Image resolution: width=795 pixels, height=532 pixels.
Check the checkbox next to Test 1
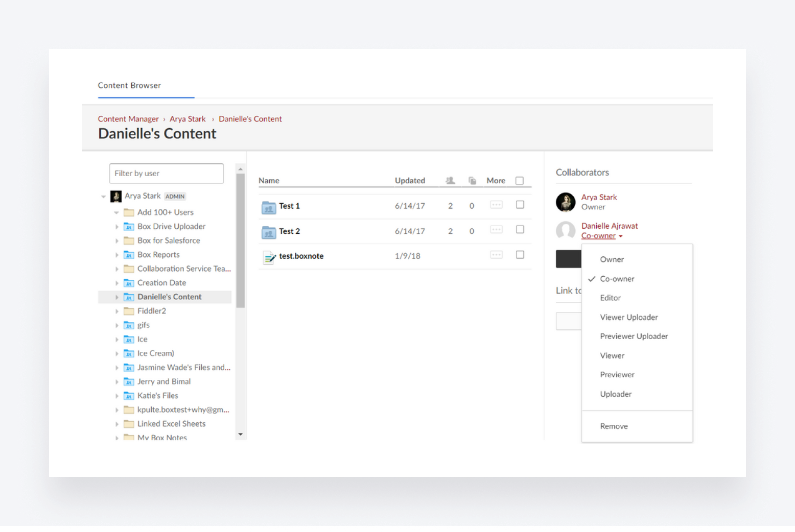pyautogui.click(x=520, y=204)
